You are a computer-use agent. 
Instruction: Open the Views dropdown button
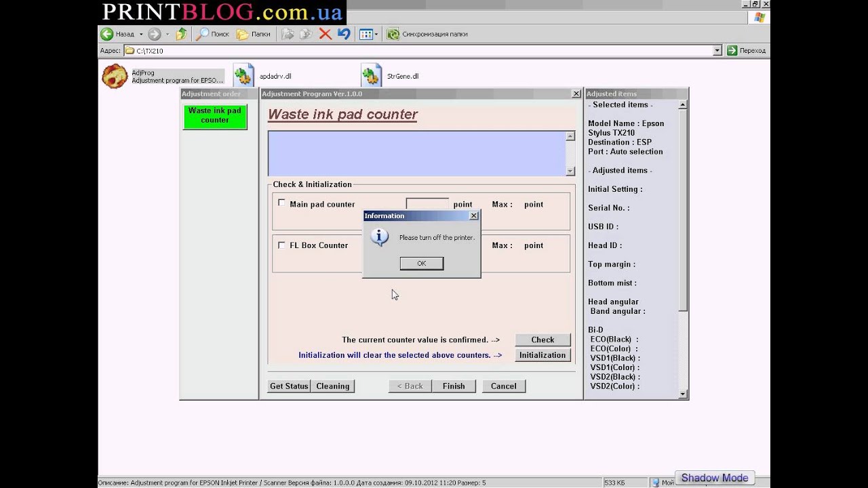[x=368, y=34]
